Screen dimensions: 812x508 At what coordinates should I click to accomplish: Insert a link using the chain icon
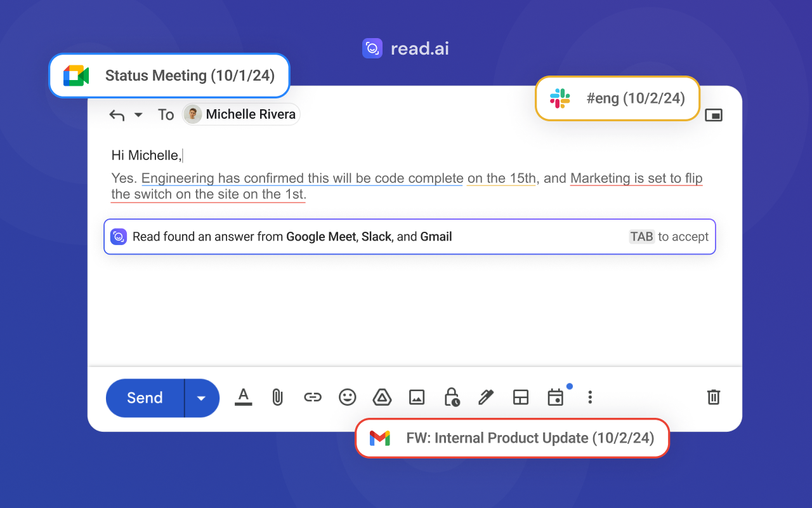(312, 398)
